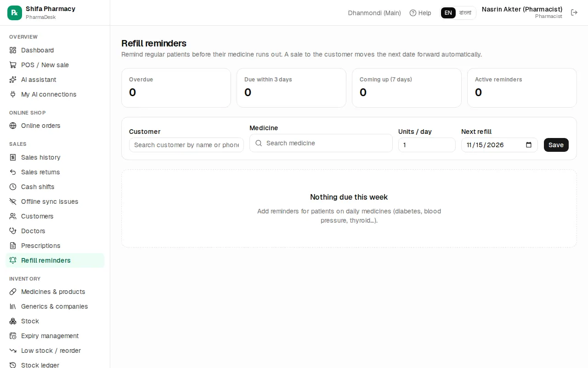This screenshot has width=588, height=368.
Task: Click the Shifa Pharmacy name
Action: click(51, 9)
